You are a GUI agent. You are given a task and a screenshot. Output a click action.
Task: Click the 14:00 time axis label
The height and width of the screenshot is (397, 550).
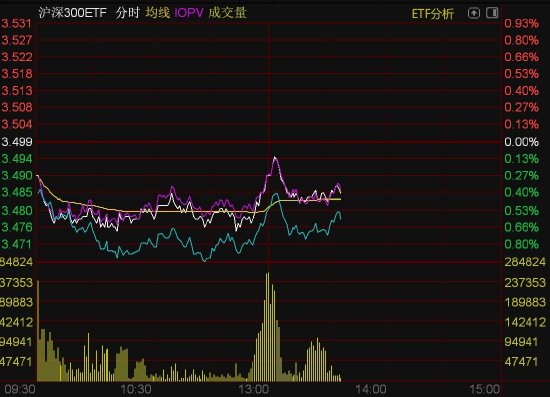(x=371, y=389)
